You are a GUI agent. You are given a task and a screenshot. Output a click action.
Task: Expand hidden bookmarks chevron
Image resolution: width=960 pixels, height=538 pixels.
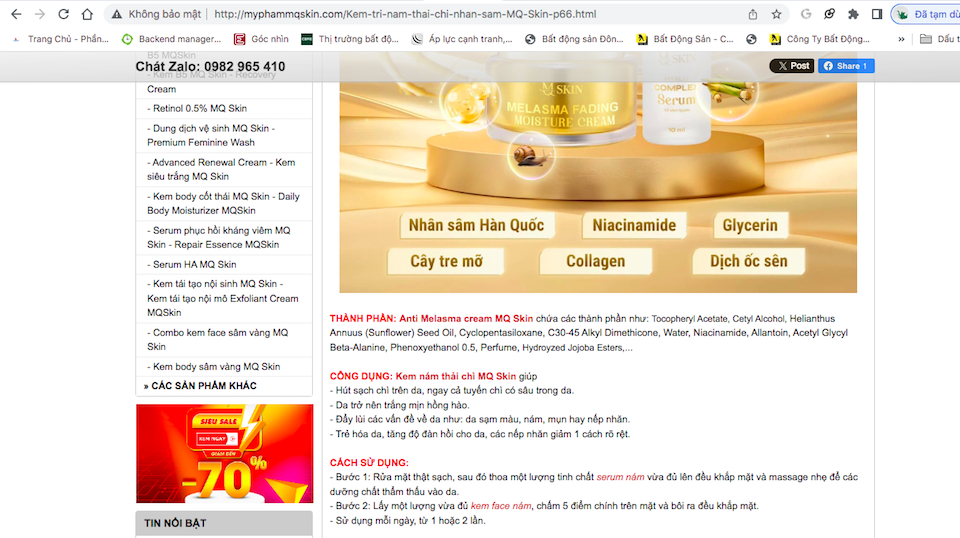[x=901, y=39]
